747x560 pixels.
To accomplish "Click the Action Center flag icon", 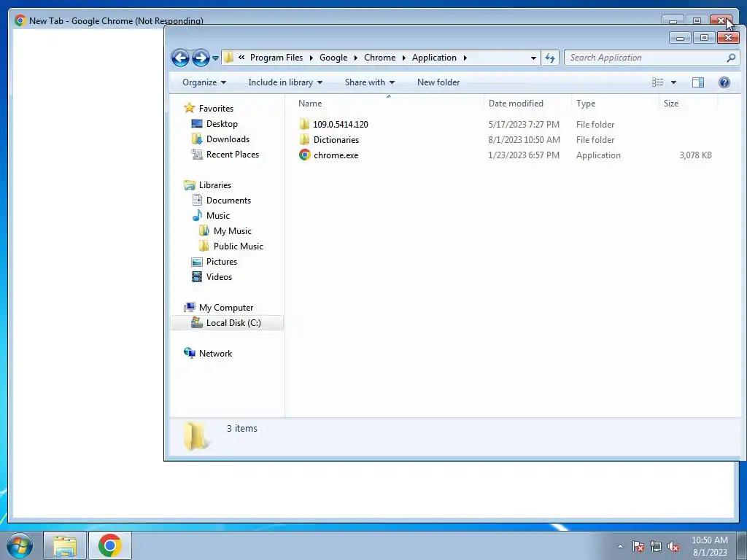I will point(638,546).
